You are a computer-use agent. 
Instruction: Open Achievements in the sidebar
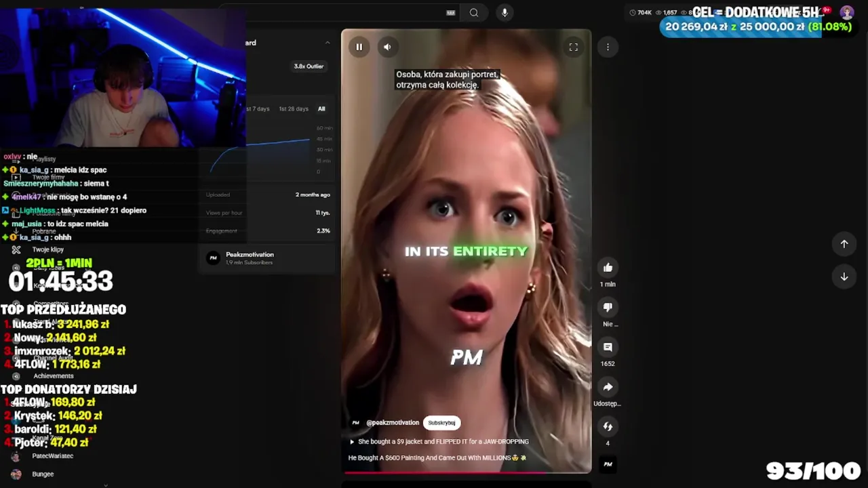click(x=54, y=376)
